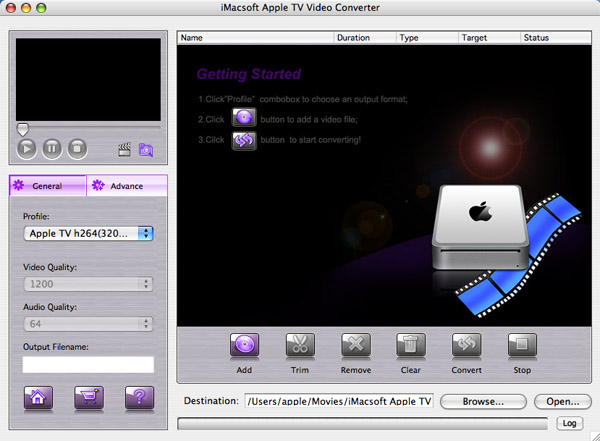The height and width of the screenshot is (441, 600).
Task: Click the Type column header
Action: pyautogui.click(x=427, y=38)
